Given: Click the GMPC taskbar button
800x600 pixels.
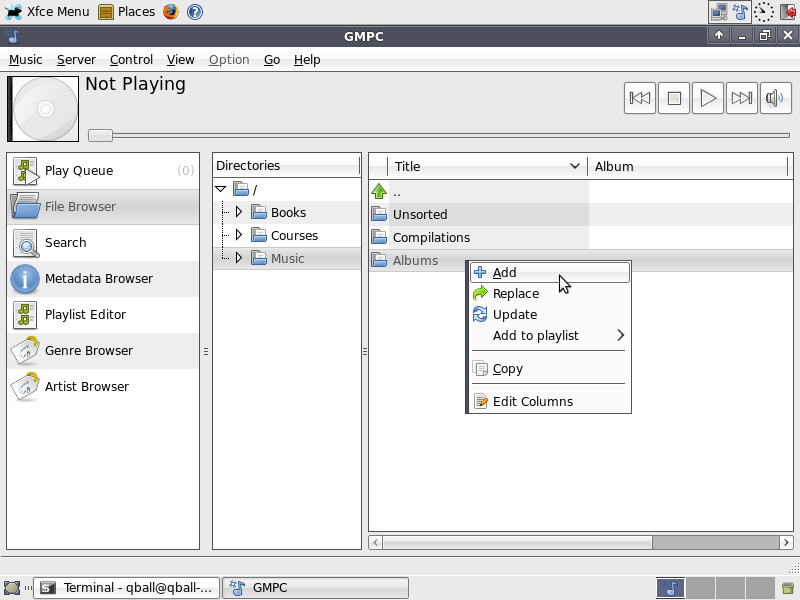Looking at the screenshot, I should tap(315, 588).
